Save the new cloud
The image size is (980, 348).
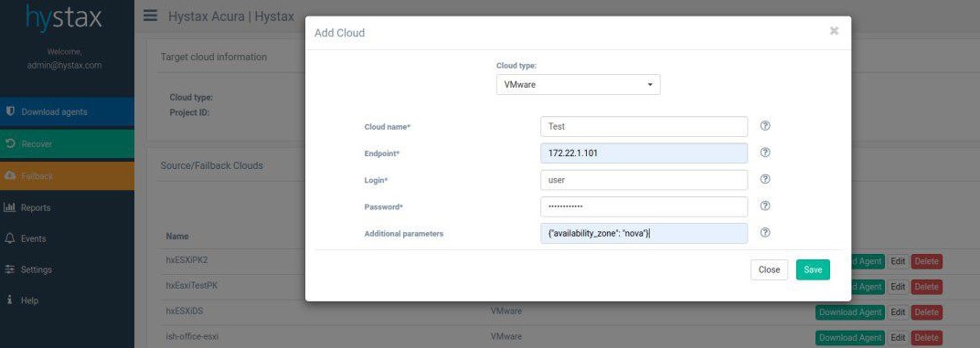[813, 269]
